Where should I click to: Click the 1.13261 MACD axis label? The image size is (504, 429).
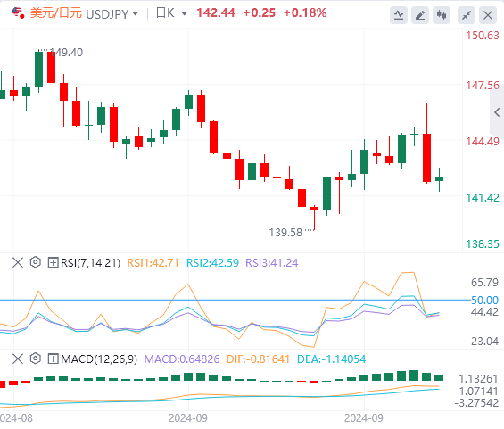click(x=478, y=379)
